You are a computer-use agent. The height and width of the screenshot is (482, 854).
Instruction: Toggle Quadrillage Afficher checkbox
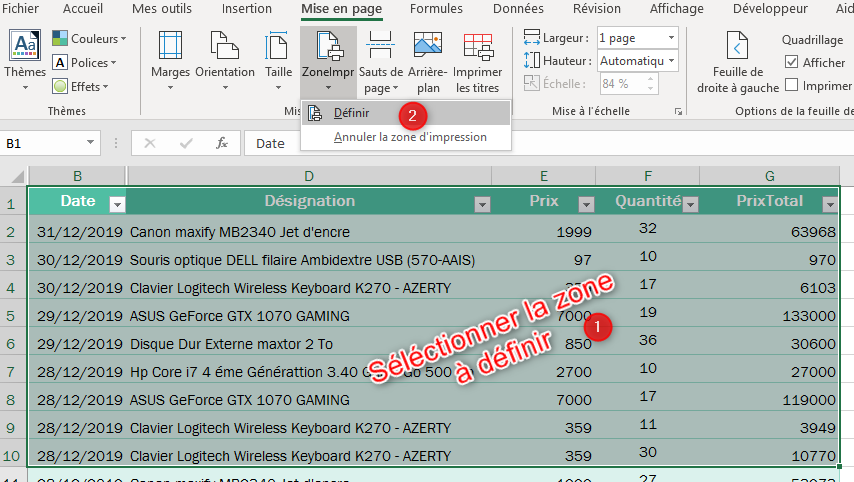click(x=792, y=62)
